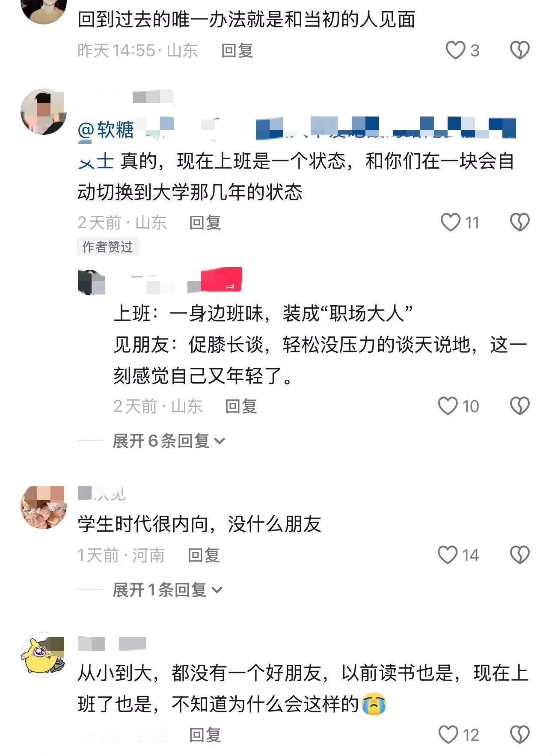
Task: Open avatar of 学生时代很内向 commenter
Action: [44, 507]
